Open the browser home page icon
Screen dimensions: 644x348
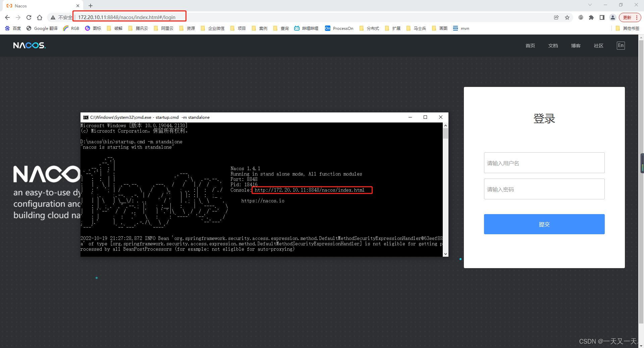[40, 17]
